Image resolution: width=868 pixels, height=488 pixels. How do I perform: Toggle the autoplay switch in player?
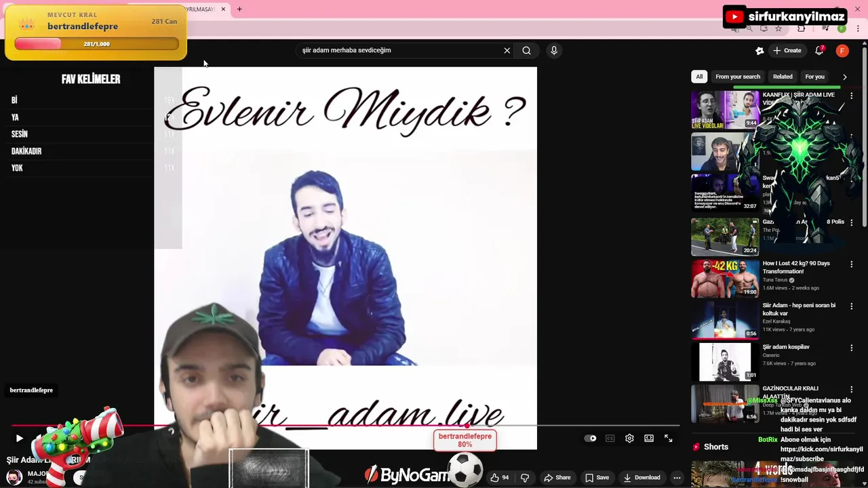(x=591, y=439)
